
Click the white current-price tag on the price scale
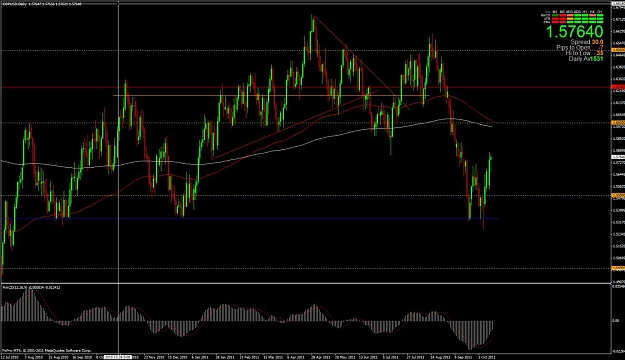click(618, 157)
